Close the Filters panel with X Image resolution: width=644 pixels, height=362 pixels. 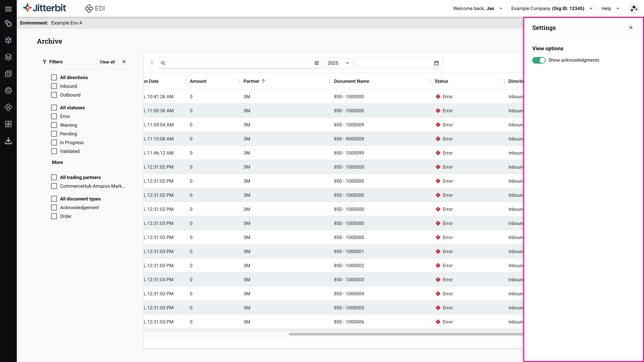pos(124,62)
